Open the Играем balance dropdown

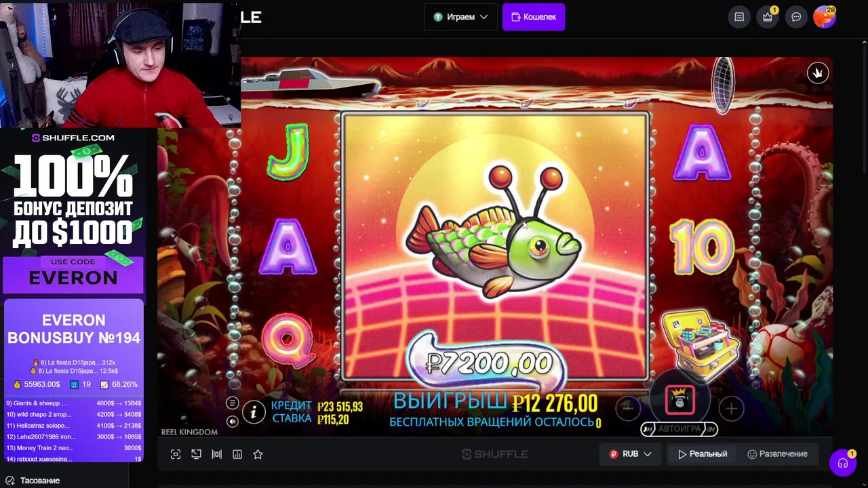point(461,17)
